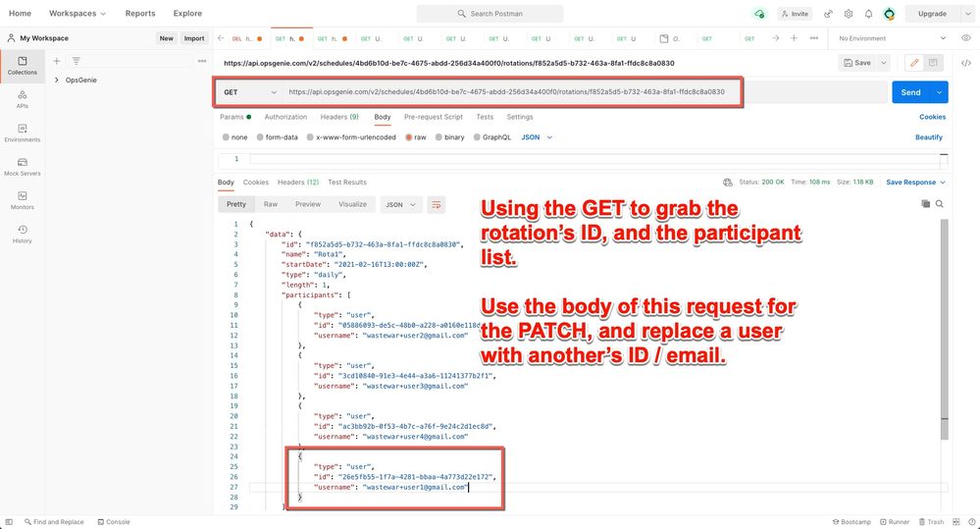Click the Search Postman field
This screenshot has height=529, width=980.
[x=490, y=13]
